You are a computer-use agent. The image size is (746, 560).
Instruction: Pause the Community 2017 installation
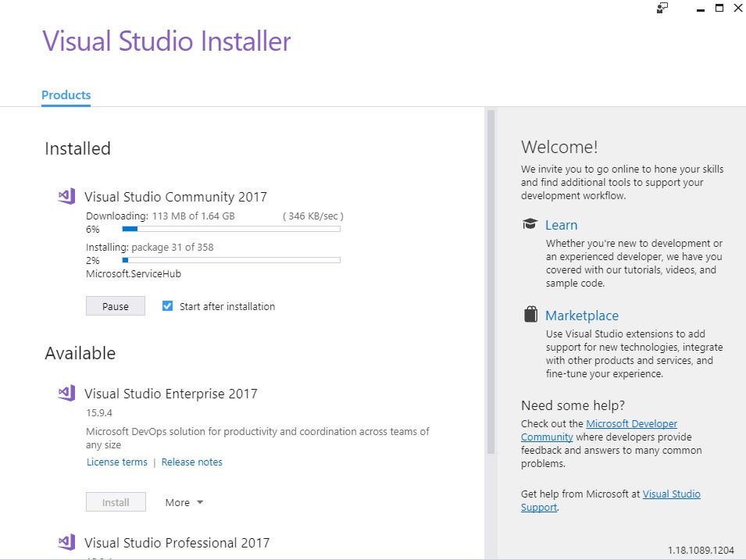(115, 305)
